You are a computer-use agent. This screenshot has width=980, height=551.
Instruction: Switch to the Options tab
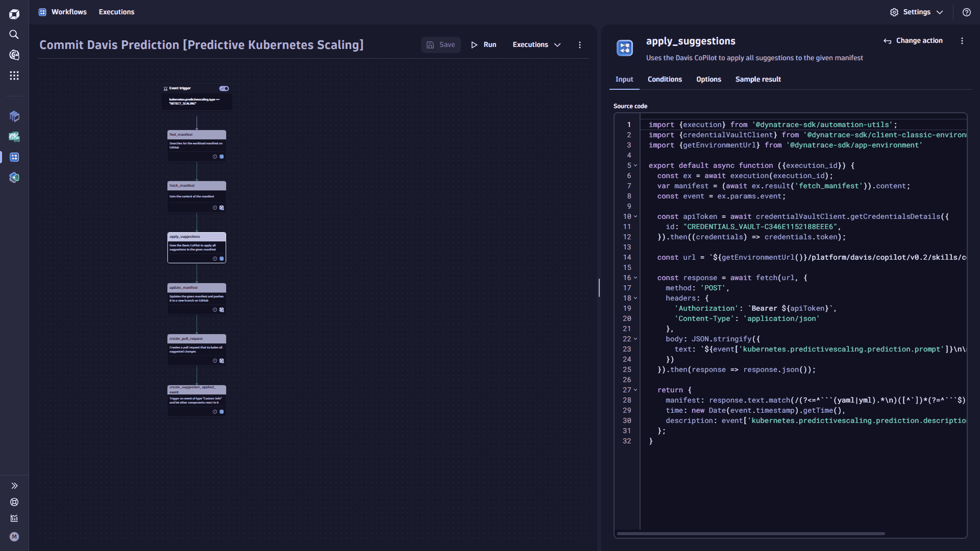[x=708, y=80]
